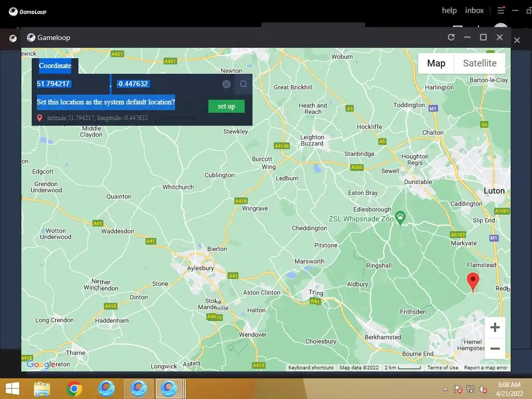Click the search magnifier icon
The height and width of the screenshot is (399, 532).
coord(243,84)
